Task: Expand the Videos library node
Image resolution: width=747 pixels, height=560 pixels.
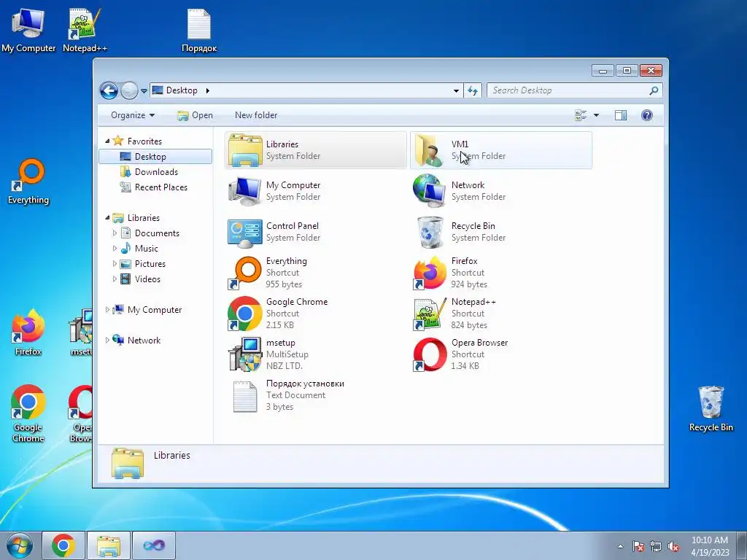Action: pyautogui.click(x=115, y=279)
